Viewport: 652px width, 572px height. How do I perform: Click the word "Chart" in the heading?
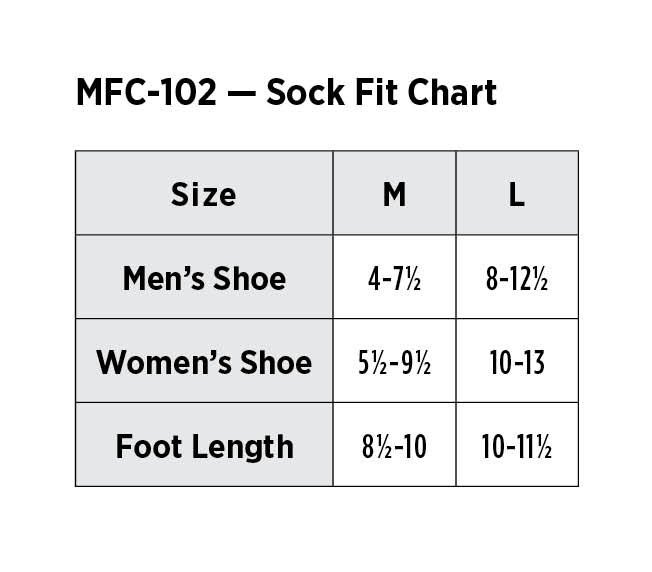point(448,93)
